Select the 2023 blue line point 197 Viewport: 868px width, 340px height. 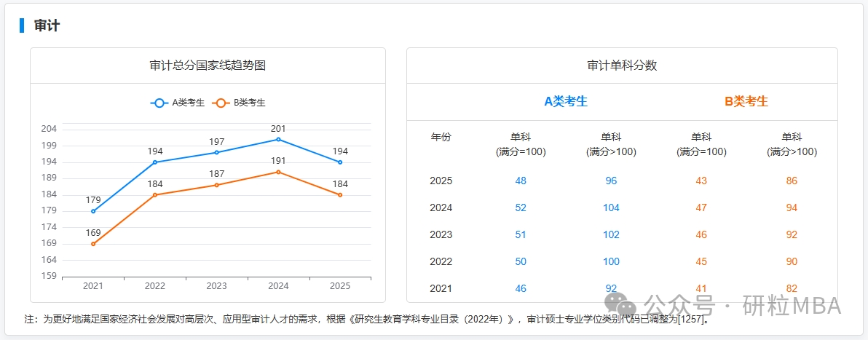pyautogui.click(x=216, y=152)
